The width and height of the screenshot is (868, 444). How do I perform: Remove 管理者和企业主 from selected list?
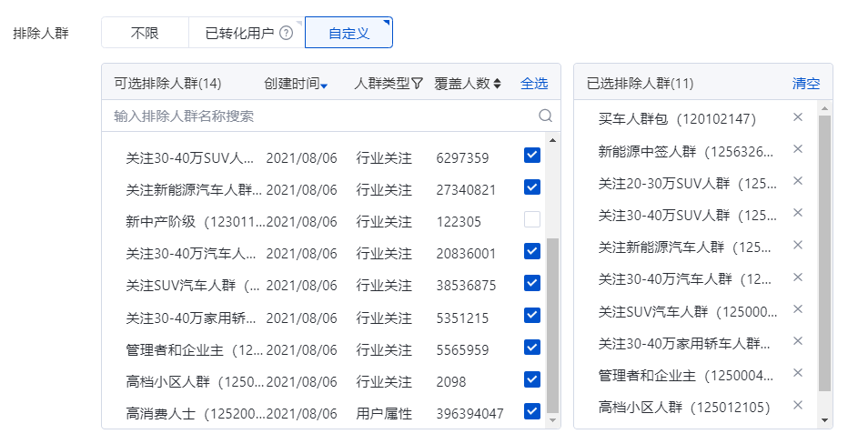click(x=798, y=373)
